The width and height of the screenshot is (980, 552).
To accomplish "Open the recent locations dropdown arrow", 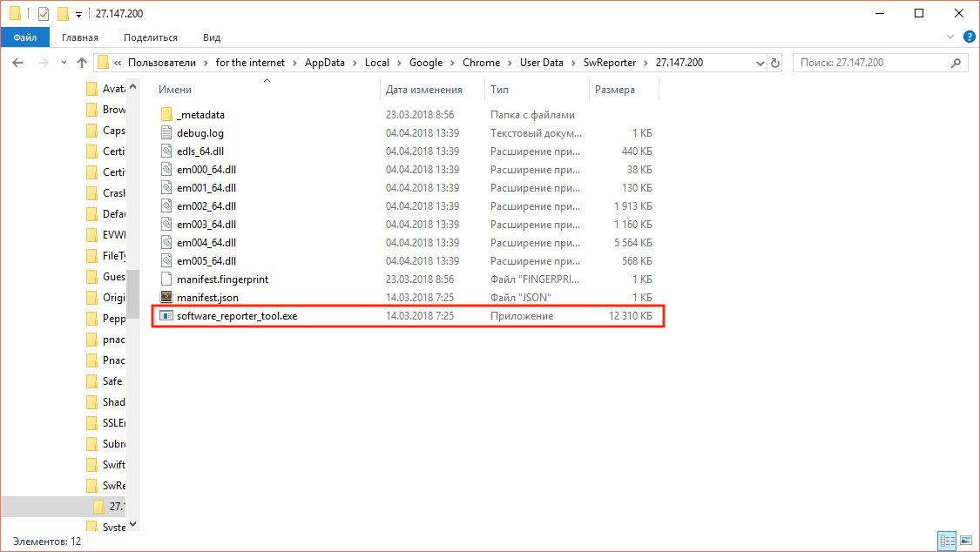I will point(64,63).
